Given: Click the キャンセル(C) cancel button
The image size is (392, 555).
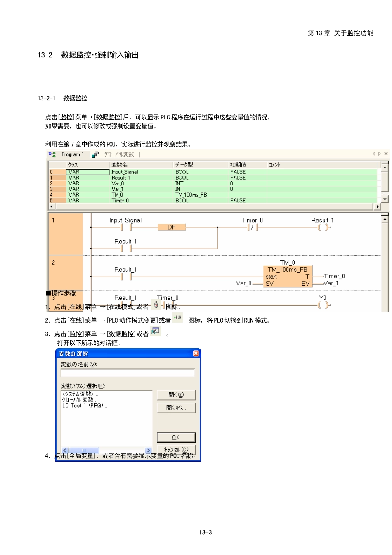Looking at the screenshot, I should 176,450.
